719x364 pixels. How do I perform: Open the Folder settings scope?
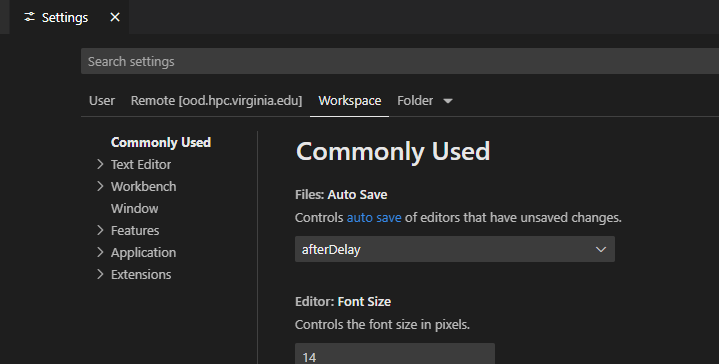415,100
